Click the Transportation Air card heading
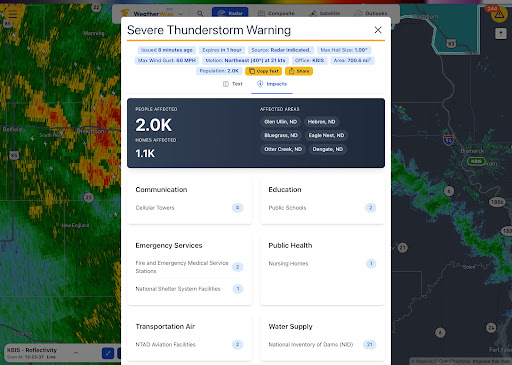The image size is (512, 365). click(x=165, y=327)
